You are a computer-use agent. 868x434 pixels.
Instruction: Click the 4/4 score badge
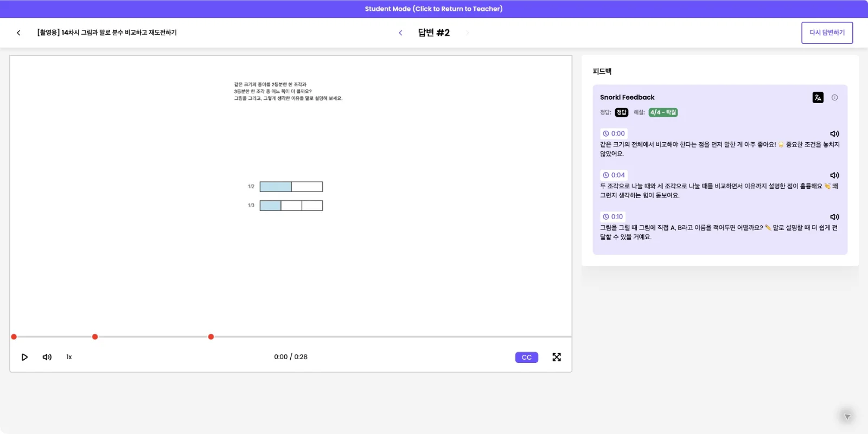point(663,112)
